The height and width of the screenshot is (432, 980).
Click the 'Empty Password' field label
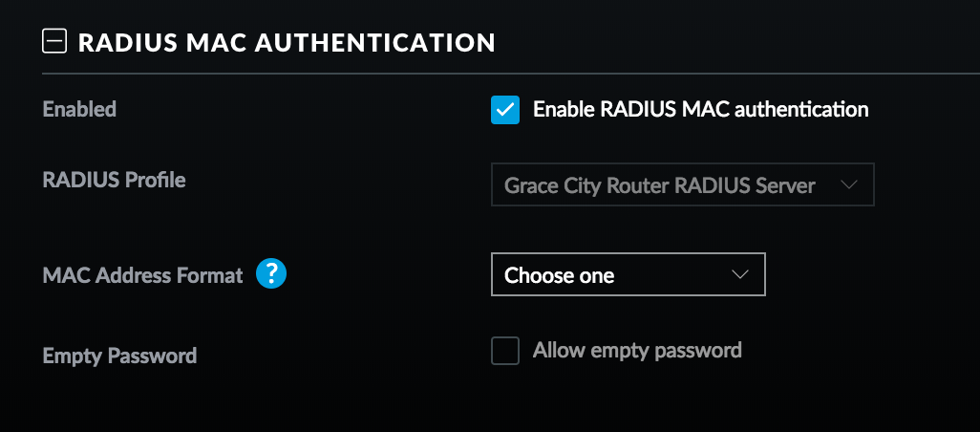click(x=119, y=356)
